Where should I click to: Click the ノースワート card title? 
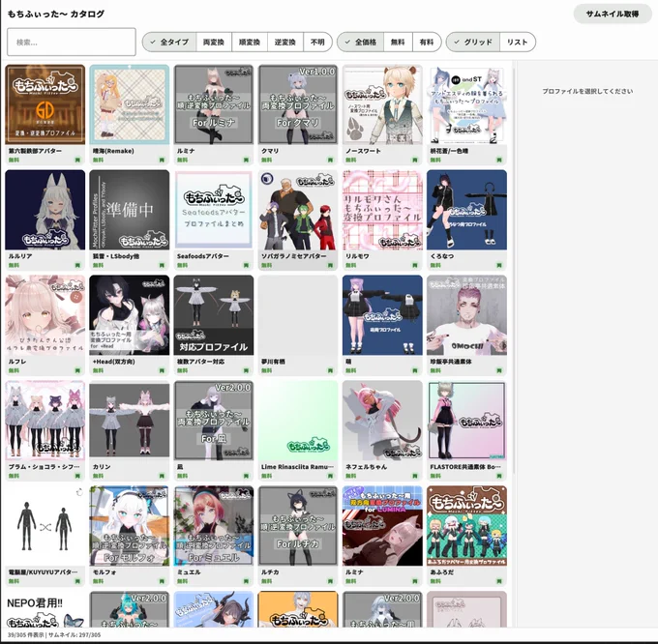[363, 151]
